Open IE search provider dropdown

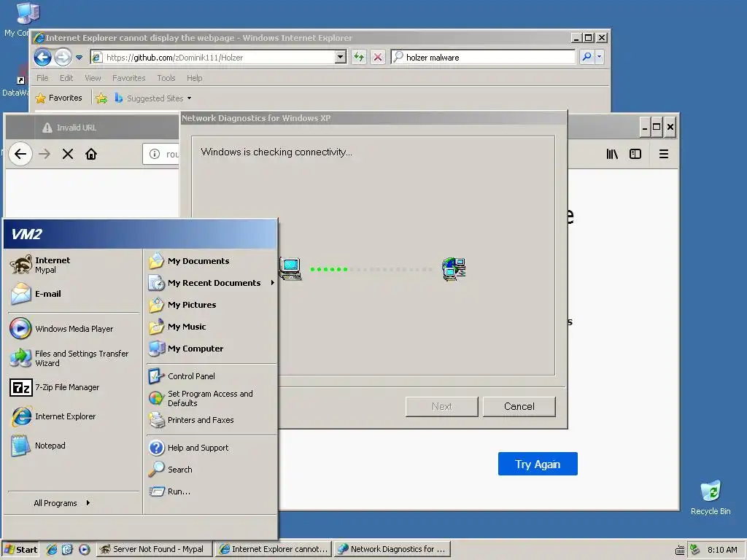[600, 57]
